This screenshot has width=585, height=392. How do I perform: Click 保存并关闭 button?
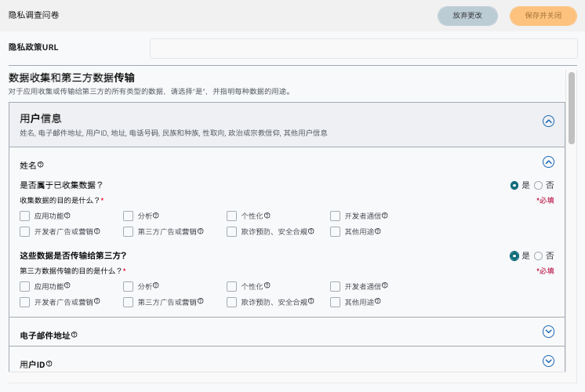[x=543, y=16]
